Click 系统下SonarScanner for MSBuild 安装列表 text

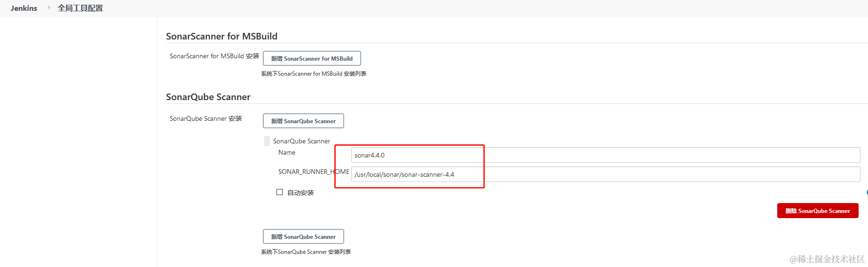click(x=314, y=74)
